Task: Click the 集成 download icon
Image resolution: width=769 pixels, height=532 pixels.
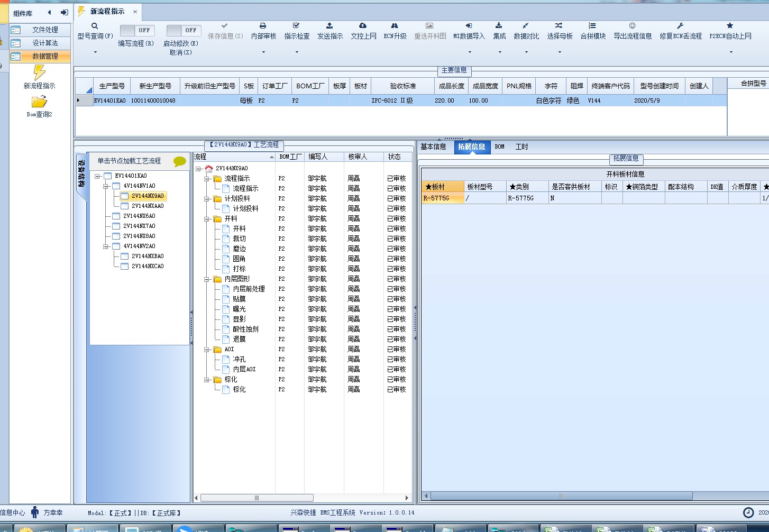Action: click(499, 25)
